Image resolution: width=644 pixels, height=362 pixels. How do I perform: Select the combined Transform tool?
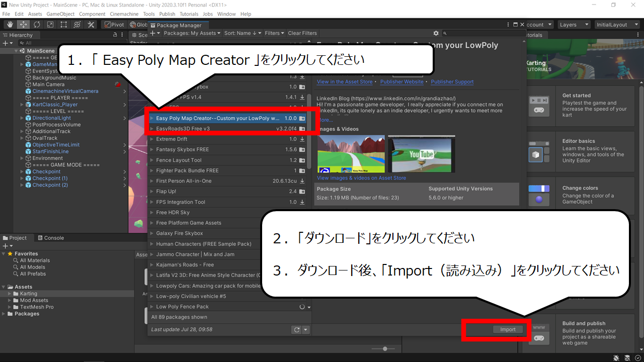point(77,24)
